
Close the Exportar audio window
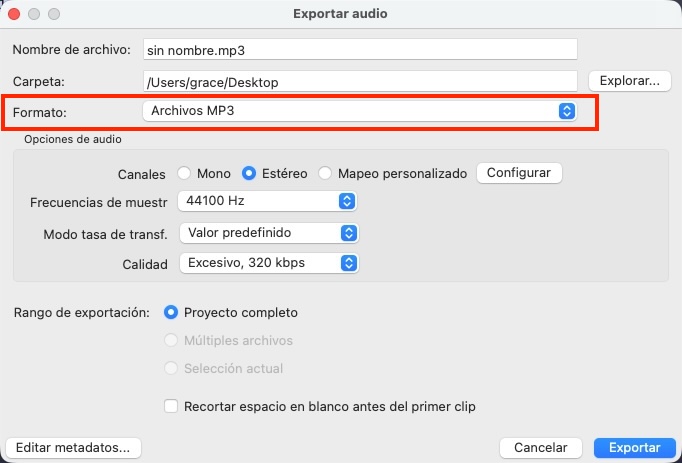[14, 14]
